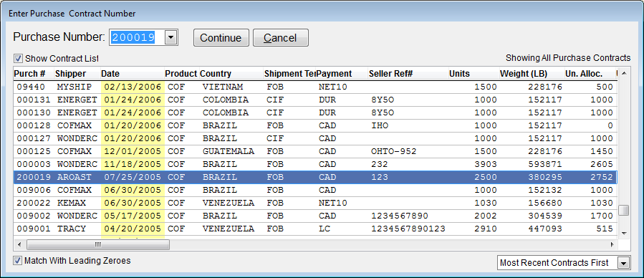644x278 pixels.
Task: Select contract row 000125 COFMAX
Action: [x=315, y=151]
